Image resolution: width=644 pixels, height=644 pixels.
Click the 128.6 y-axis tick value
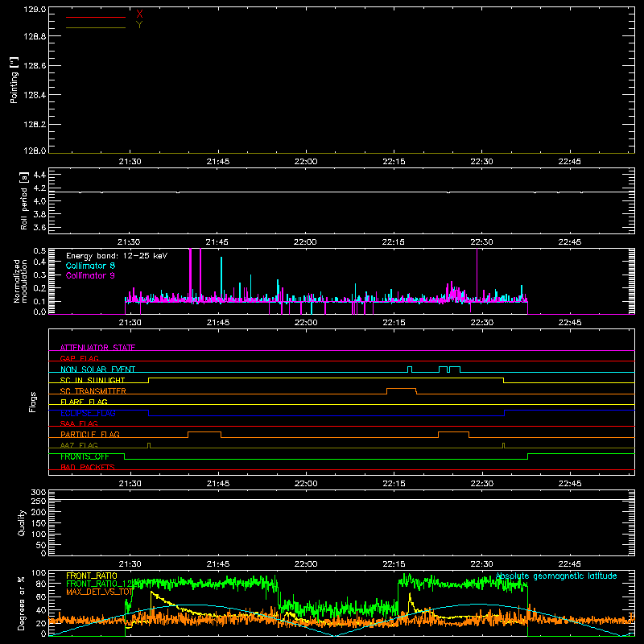[x=35, y=66]
